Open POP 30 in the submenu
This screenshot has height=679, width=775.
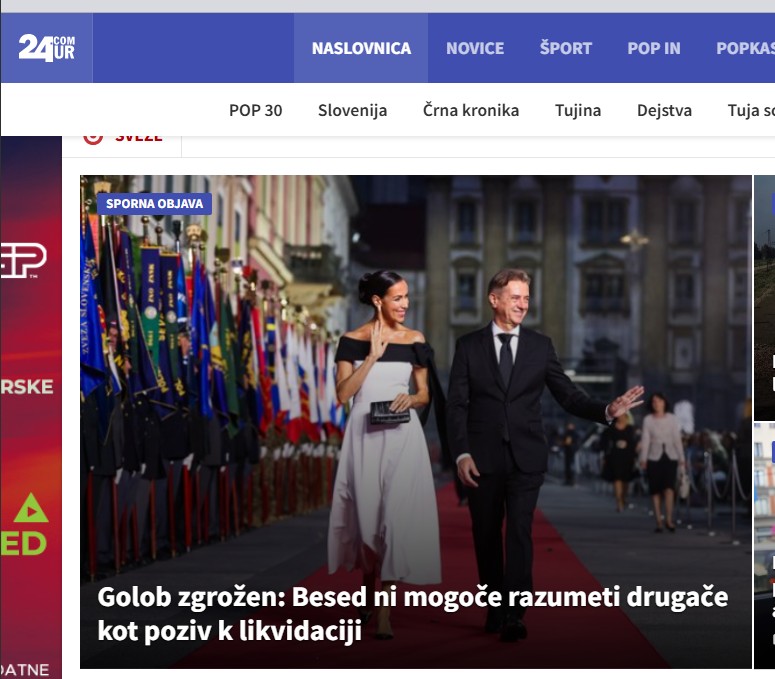click(255, 110)
